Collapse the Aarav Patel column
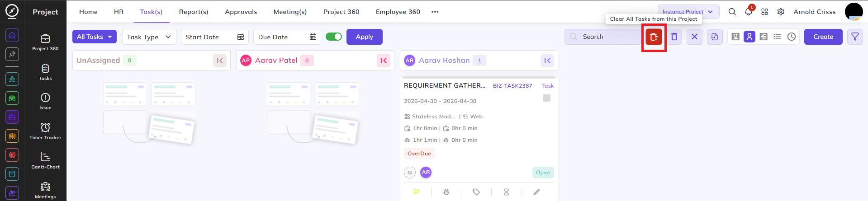 click(384, 61)
